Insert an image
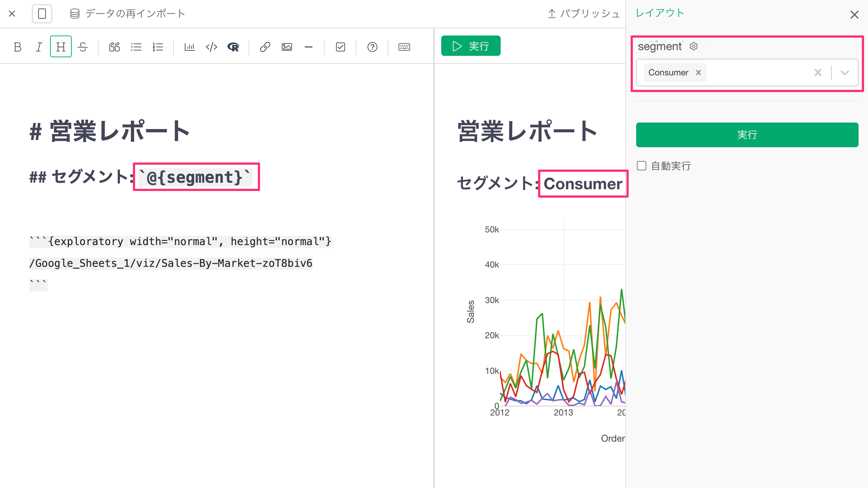The height and width of the screenshot is (488, 868). pos(287,47)
